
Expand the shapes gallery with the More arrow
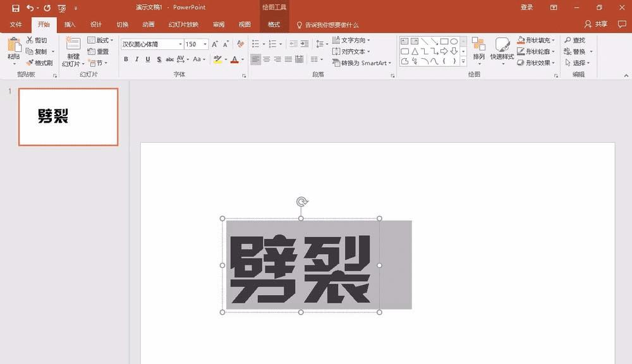(x=463, y=61)
